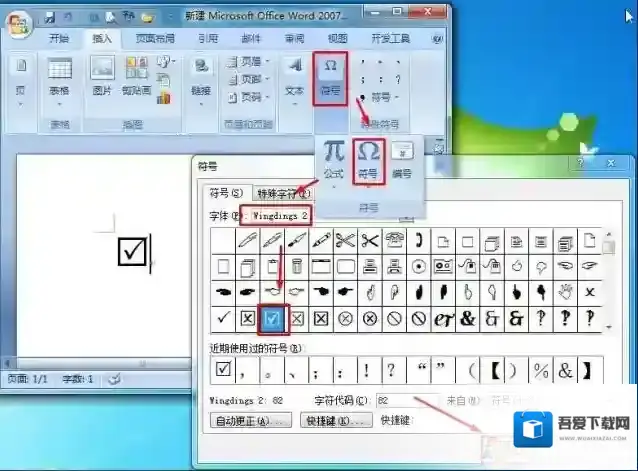Select the highlighted boxed checkmark symbol
Viewport: 638px width, 471px height.
click(273, 319)
